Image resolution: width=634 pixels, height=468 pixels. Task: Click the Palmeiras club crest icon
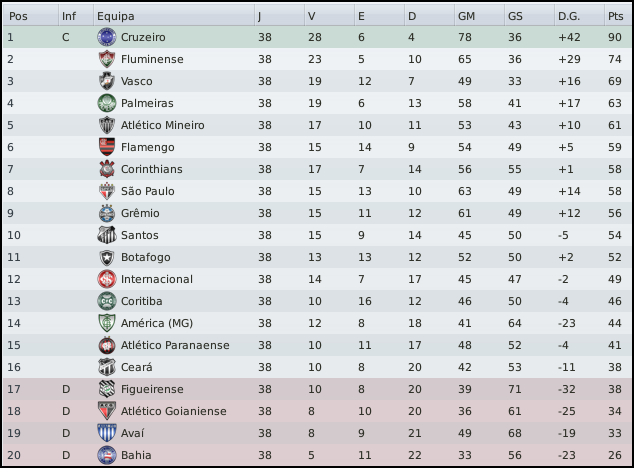(x=106, y=103)
